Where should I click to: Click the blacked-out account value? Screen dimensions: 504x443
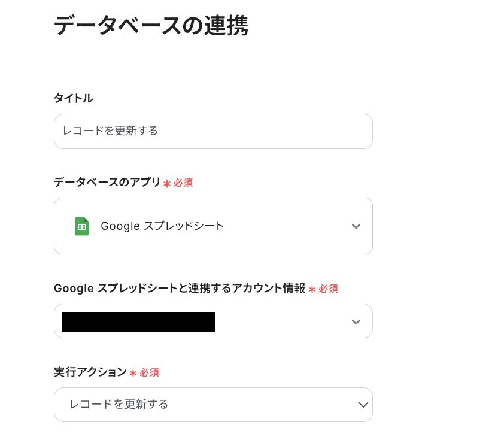coord(138,321)
